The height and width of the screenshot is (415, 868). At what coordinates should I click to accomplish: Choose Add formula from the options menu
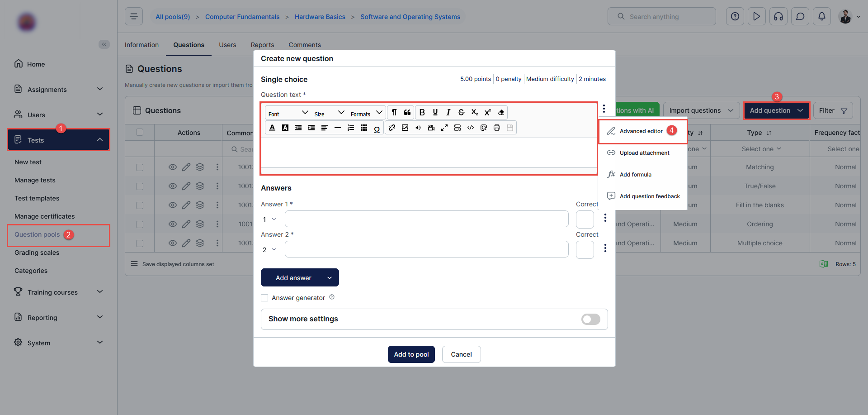click(635, 175)
